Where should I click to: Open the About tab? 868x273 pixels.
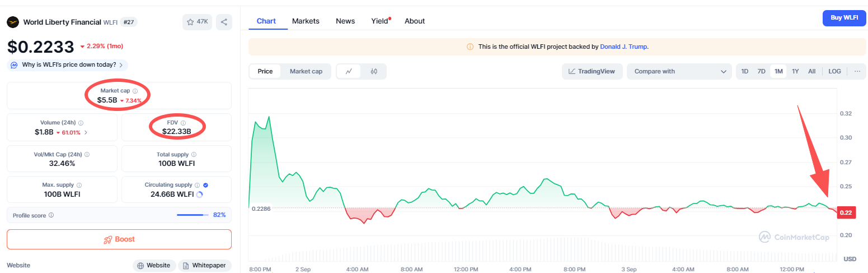(x=415, y=21)
